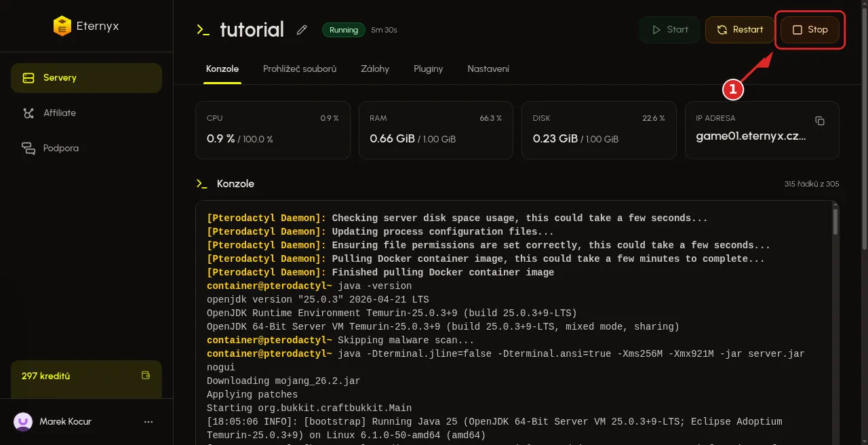
Task: Click the Running status badge
Action: click(x=344, y=30)
